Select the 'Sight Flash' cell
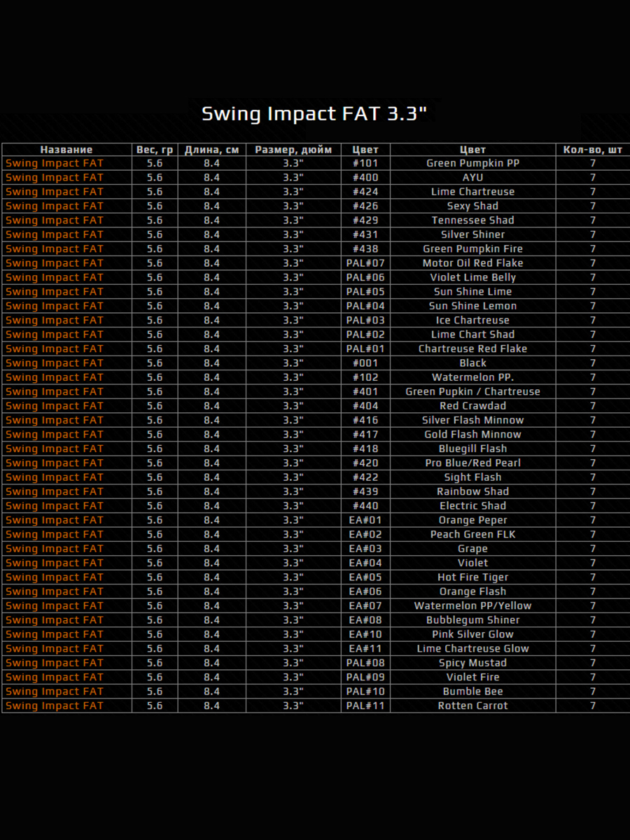Viewport: 630px width, 840px height. [473, 477]
